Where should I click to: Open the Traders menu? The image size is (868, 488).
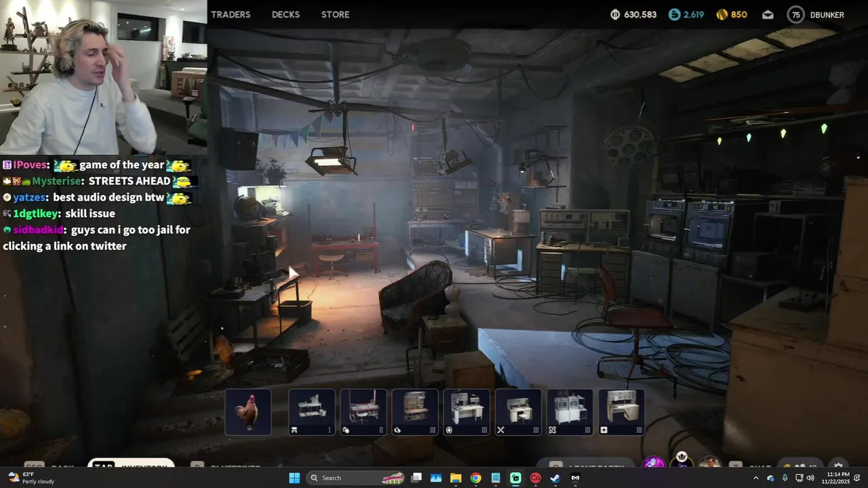(x=231, y=14)
